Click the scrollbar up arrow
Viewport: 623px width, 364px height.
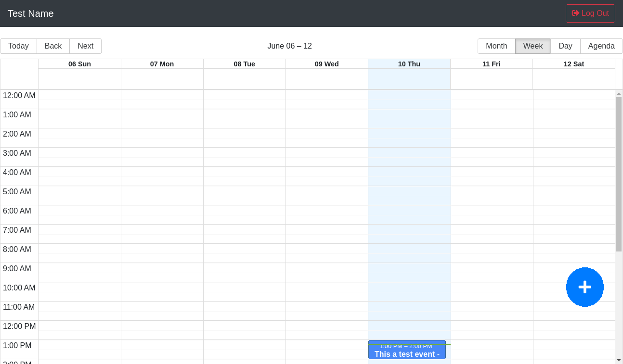[619, 94]
